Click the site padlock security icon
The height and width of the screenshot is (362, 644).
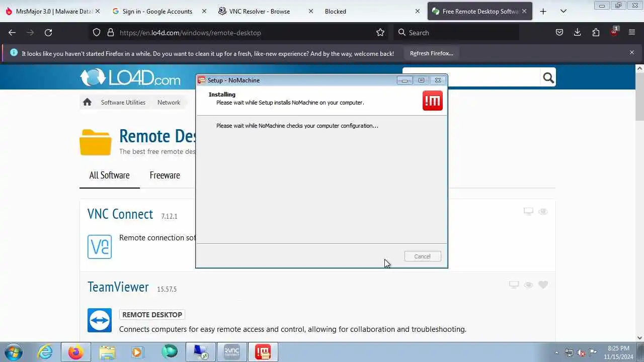(x=111, y=32)
